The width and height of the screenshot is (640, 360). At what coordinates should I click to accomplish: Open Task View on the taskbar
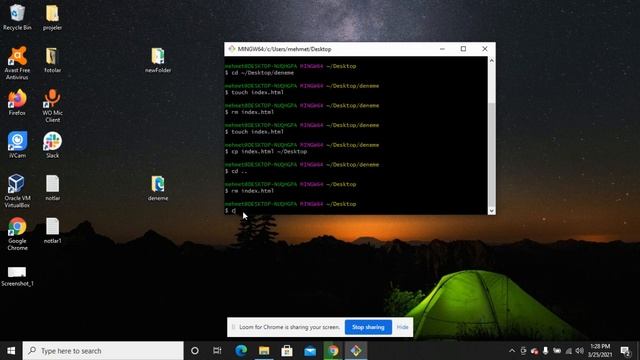click(217, 351)
